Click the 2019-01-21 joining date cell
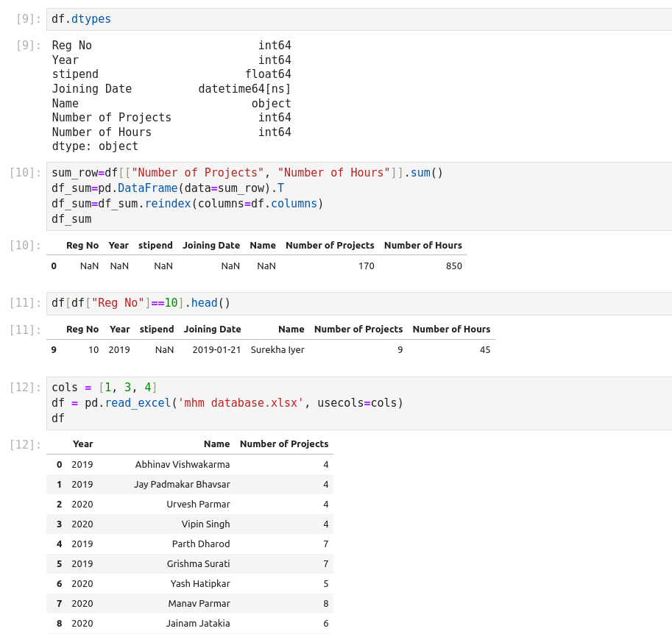This screenshot has width=672, height=634. click(x=216, y=350)
